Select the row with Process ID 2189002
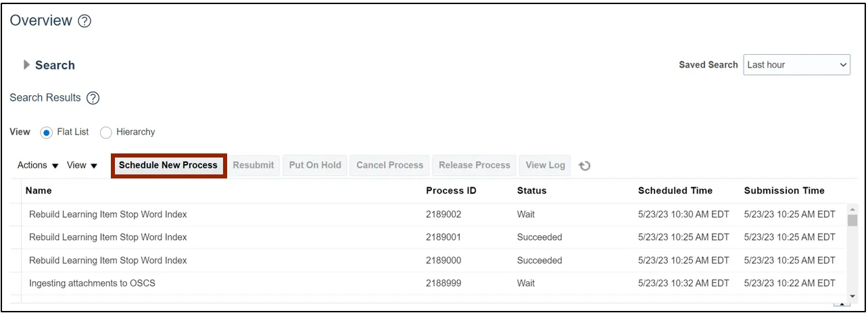 [x=443, y=214]
